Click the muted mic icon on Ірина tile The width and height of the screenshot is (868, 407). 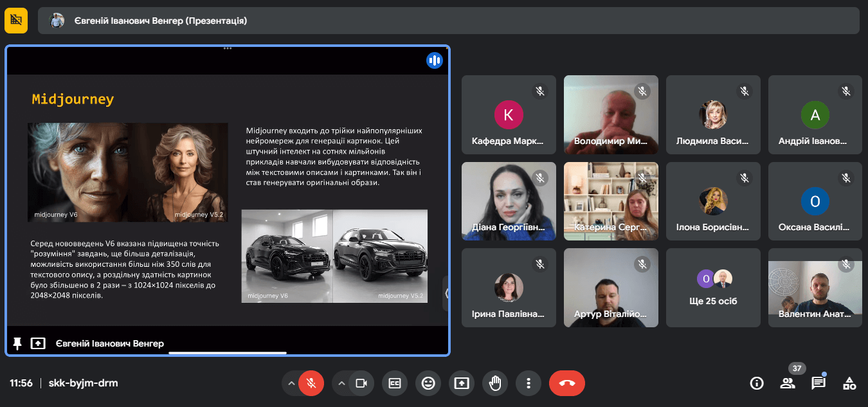pos(540,264)
